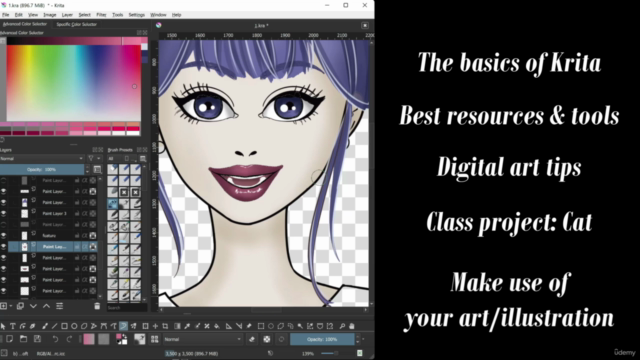The height and width of the screenshot is (360, 640).
Task: Open the Layer menu
Action: pos(67,15)
